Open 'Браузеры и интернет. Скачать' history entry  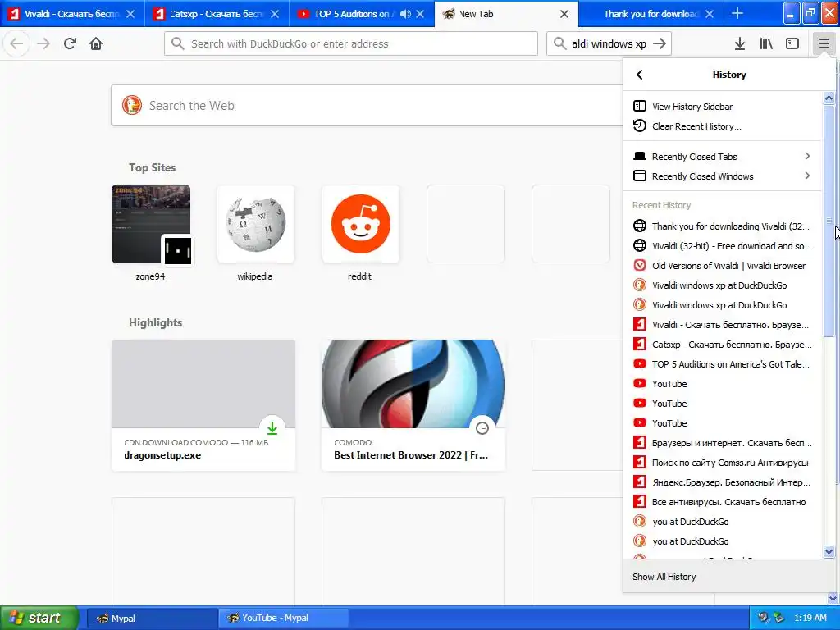(x=722, y=443)
